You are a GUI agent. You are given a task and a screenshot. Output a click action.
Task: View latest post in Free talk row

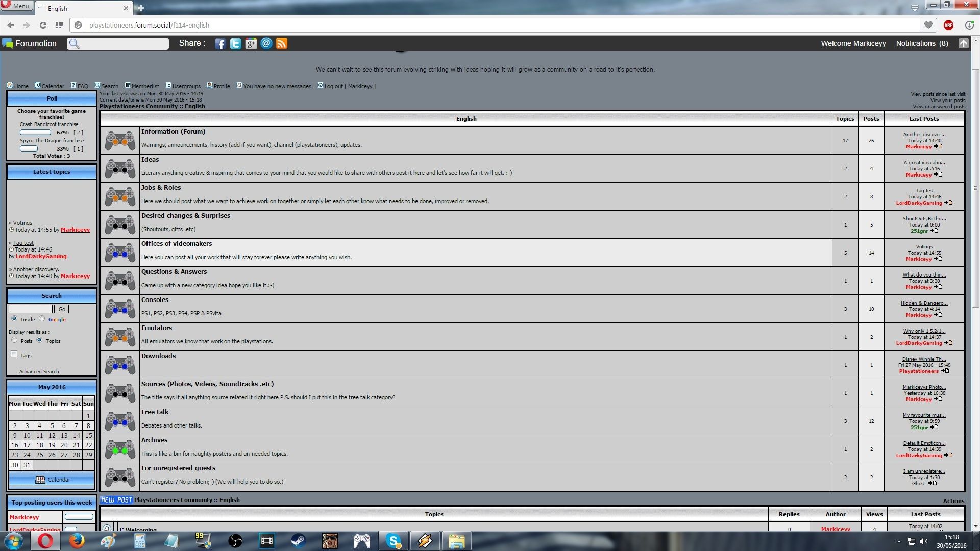tap(934, 427)
